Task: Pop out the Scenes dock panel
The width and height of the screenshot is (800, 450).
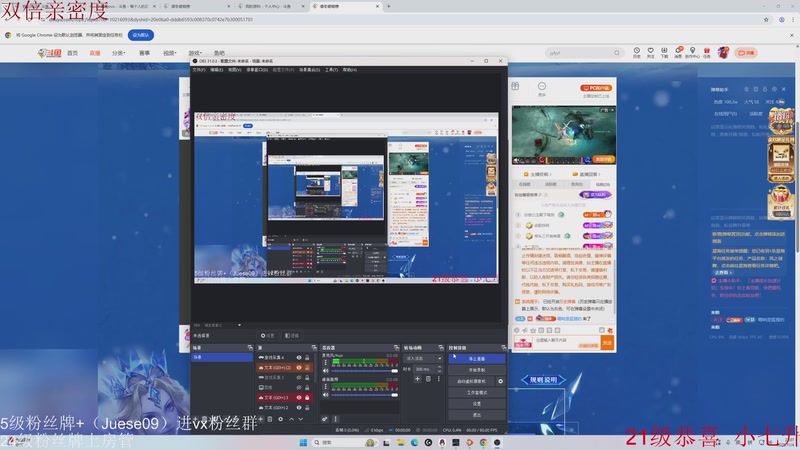Action: pos(250,347)
